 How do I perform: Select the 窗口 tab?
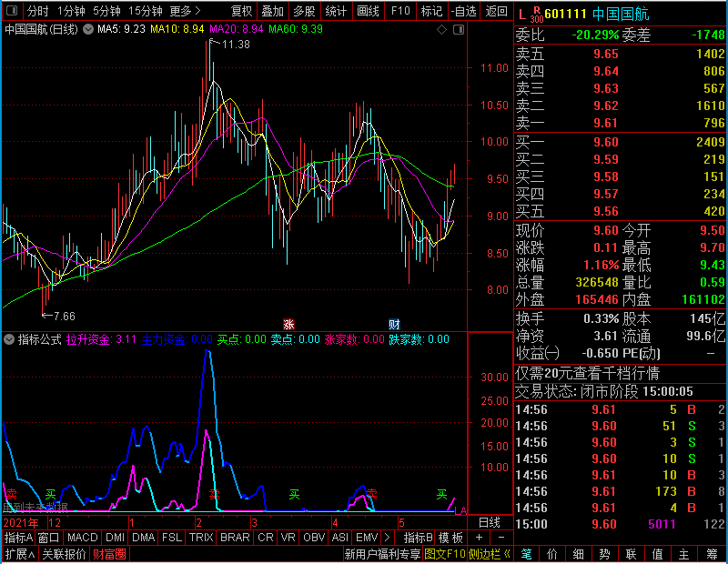(49, 538)
